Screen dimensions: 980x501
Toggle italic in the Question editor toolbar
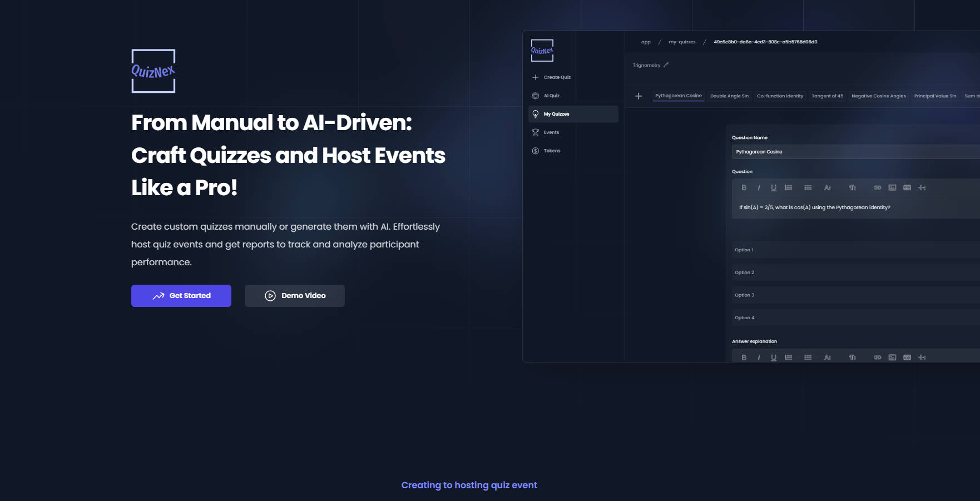pos(759,188)
